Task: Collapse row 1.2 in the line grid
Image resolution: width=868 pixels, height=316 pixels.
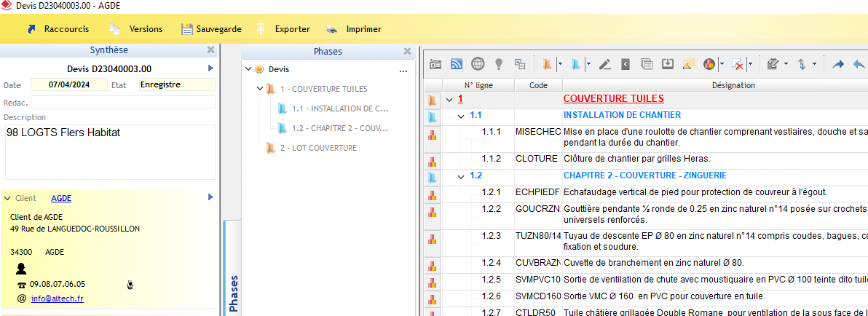Action: (461, 176)
